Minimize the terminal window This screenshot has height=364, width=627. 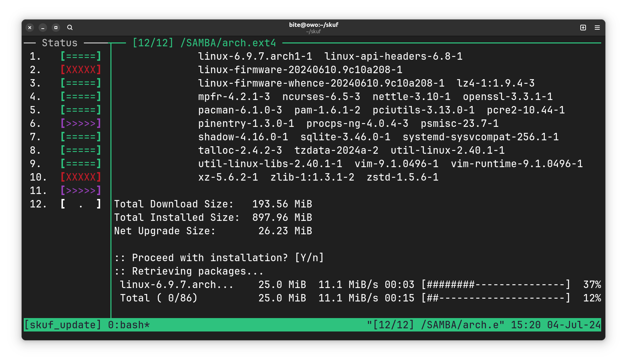coord(43,27)
